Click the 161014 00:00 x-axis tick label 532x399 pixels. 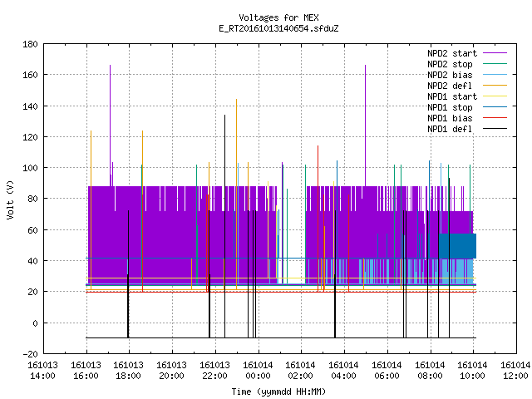259,371
